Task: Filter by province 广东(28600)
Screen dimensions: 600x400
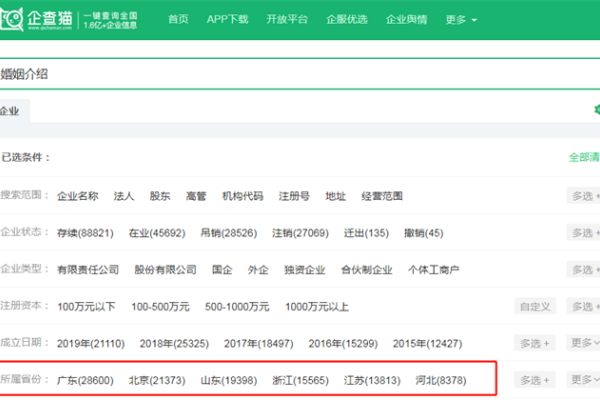Action: coord(85,380)
